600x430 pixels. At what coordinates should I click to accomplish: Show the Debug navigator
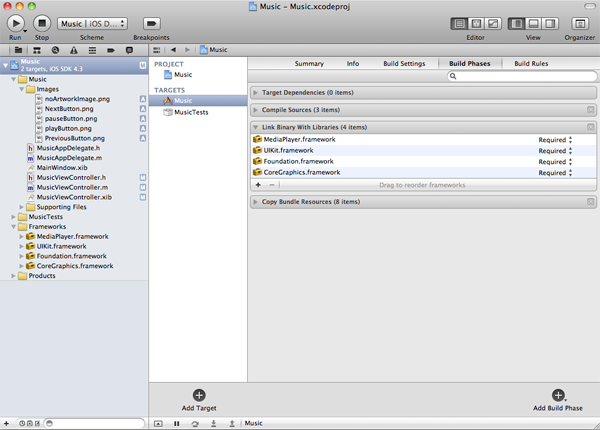click(92, 50)
